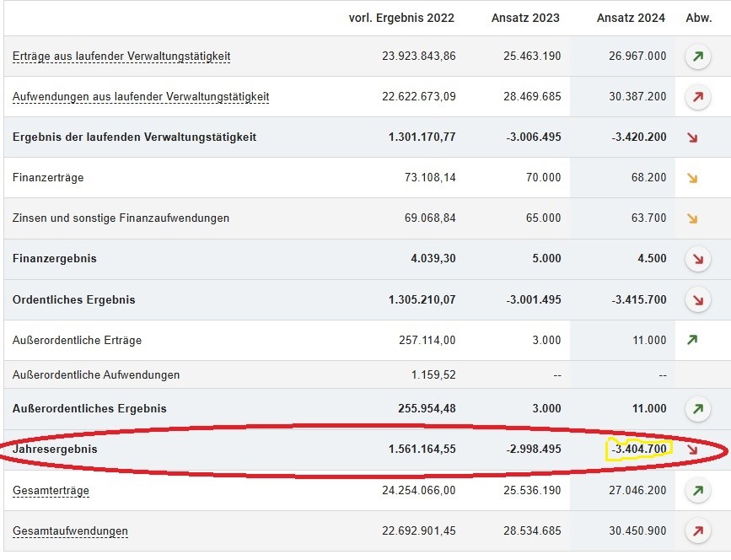This screenshot has height=560, width=731.
Task: Click the Finanzergebnis 2024 value 4.500
Action: (x=652, y=259)
